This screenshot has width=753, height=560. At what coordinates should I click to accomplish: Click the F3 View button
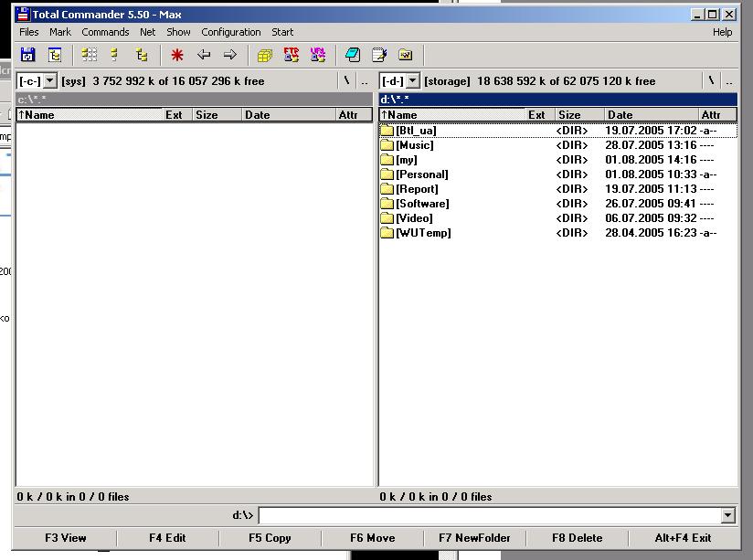tap(65, 538)
